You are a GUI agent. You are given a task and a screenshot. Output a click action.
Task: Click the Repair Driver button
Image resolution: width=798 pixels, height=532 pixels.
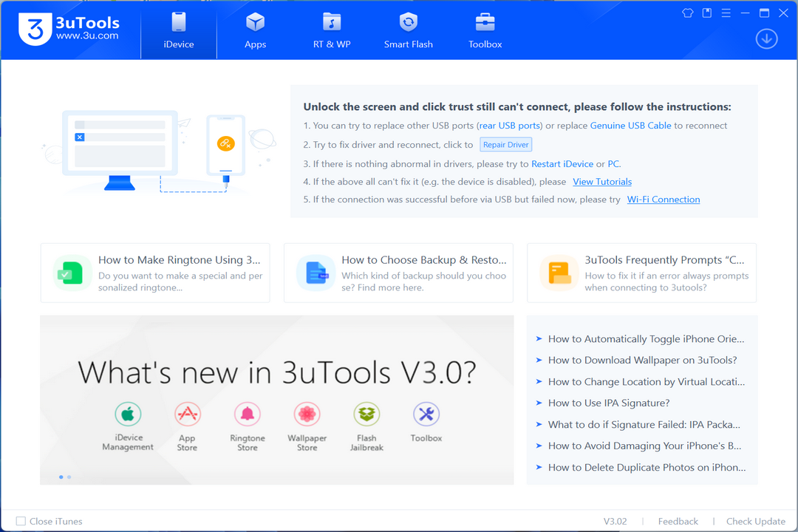(506, 145)
